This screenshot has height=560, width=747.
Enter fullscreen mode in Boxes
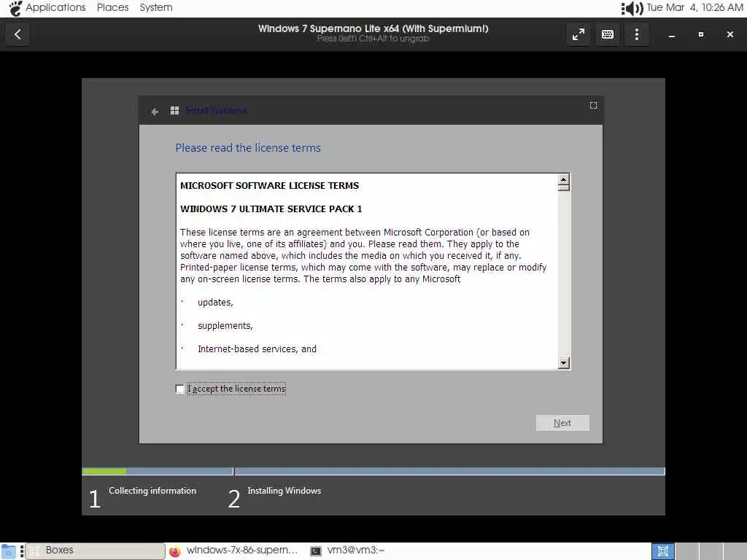tap(578, 34)
